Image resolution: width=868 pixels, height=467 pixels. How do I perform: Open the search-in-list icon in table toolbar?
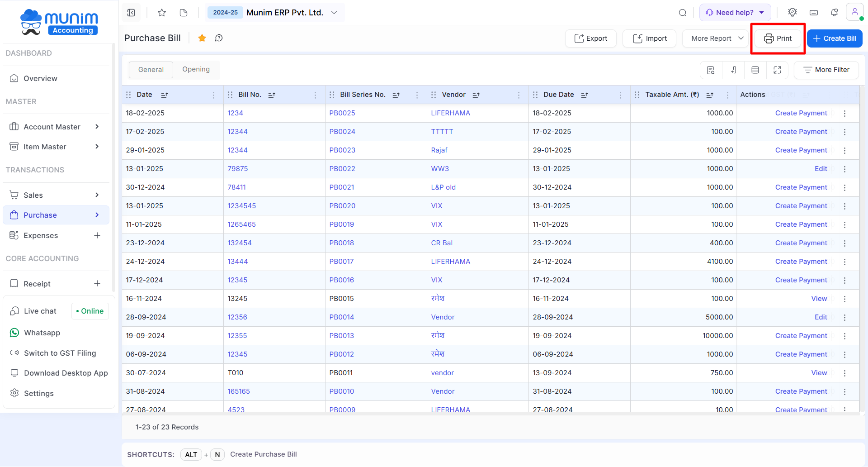711,70
